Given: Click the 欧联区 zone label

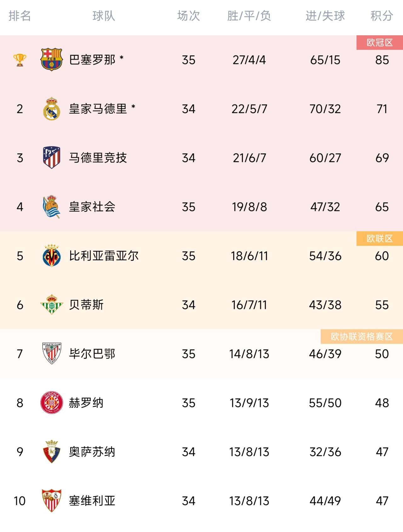Looking at the screenshot, I should point(379,239).
